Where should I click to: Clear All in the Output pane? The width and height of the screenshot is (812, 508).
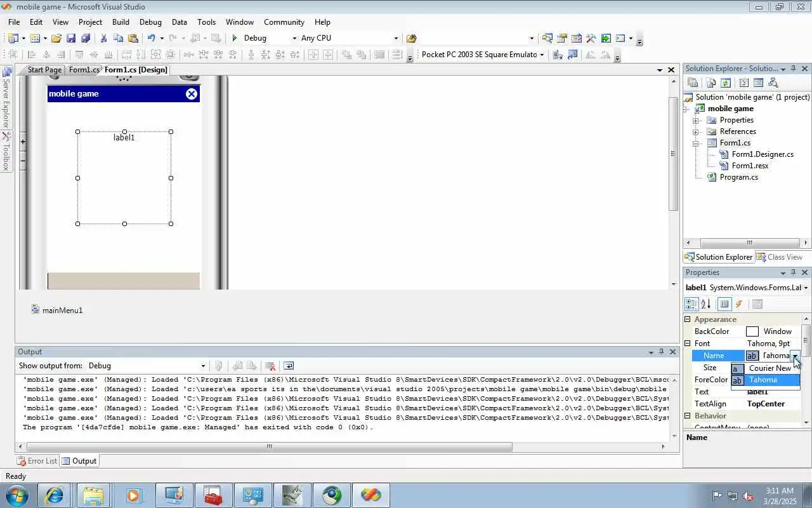pos(270,366)
